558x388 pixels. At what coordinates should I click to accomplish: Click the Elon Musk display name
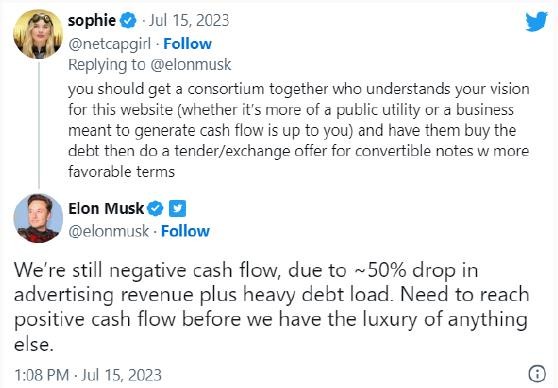106,209
